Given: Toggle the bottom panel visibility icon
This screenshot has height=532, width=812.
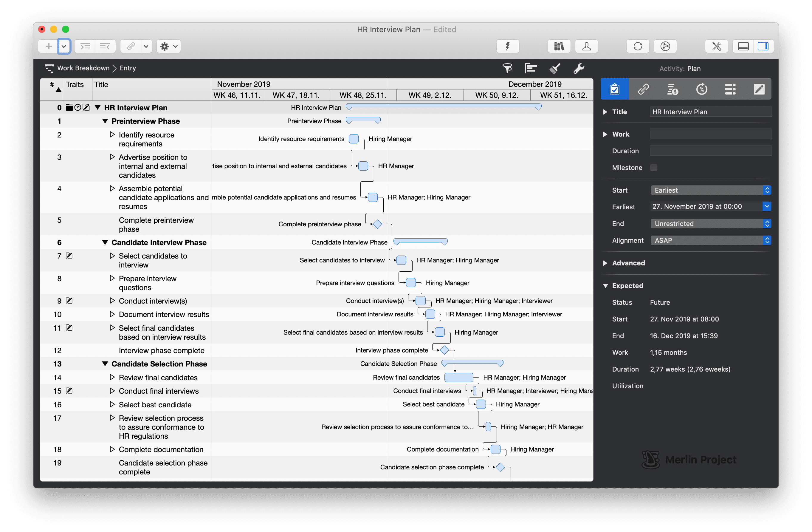Looking at the screenshot, I should tap(743, 46).
